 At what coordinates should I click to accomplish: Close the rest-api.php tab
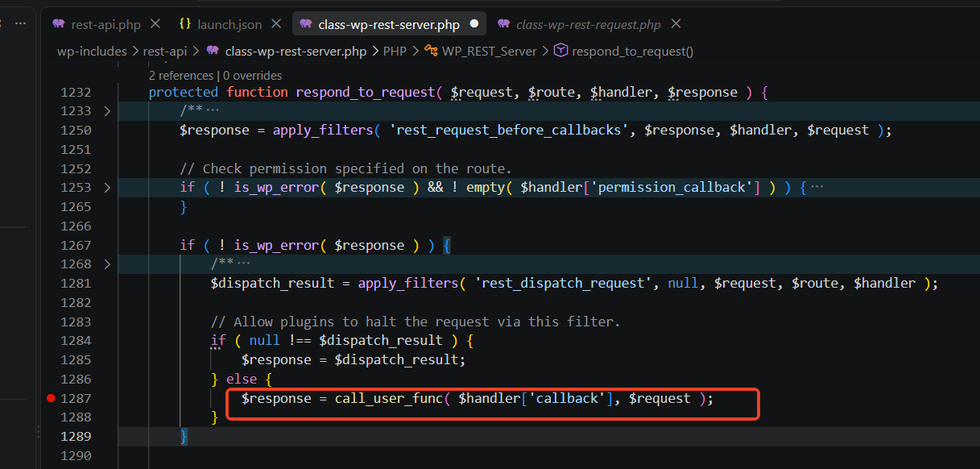[x=155, y=24]
